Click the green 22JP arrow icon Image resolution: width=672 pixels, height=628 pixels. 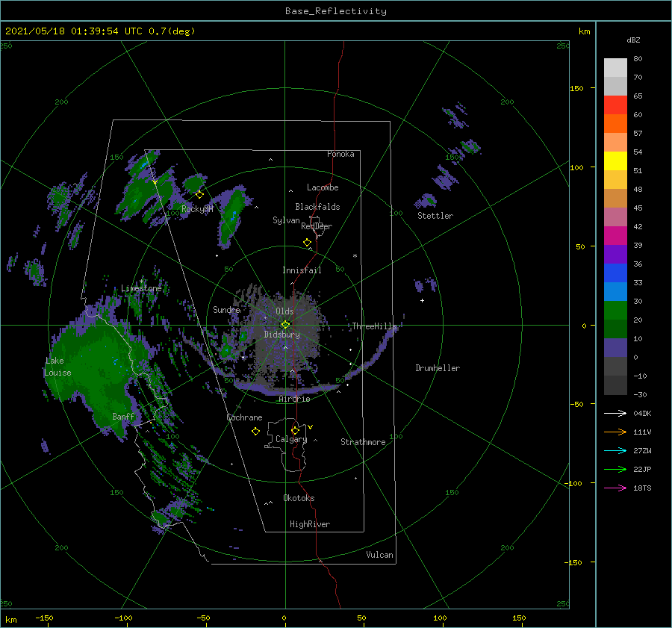pyautogui.click(x=615, y=470)
